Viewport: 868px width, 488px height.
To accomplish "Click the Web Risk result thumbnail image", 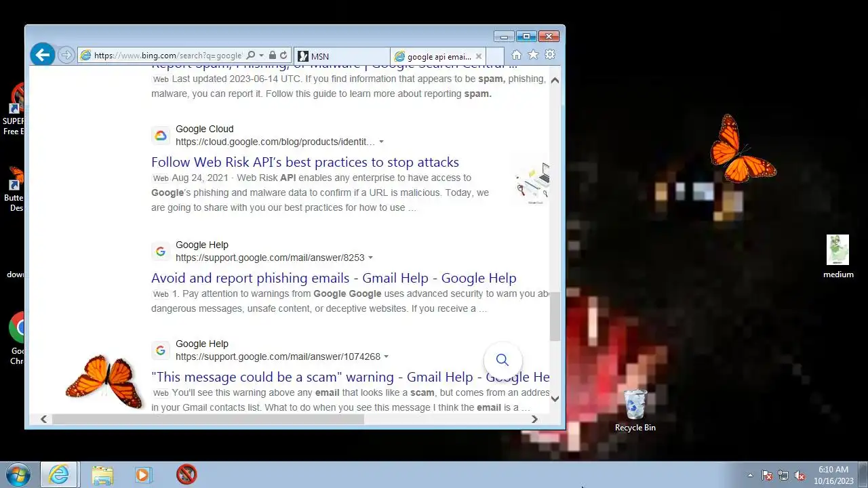I will [532, 184].
